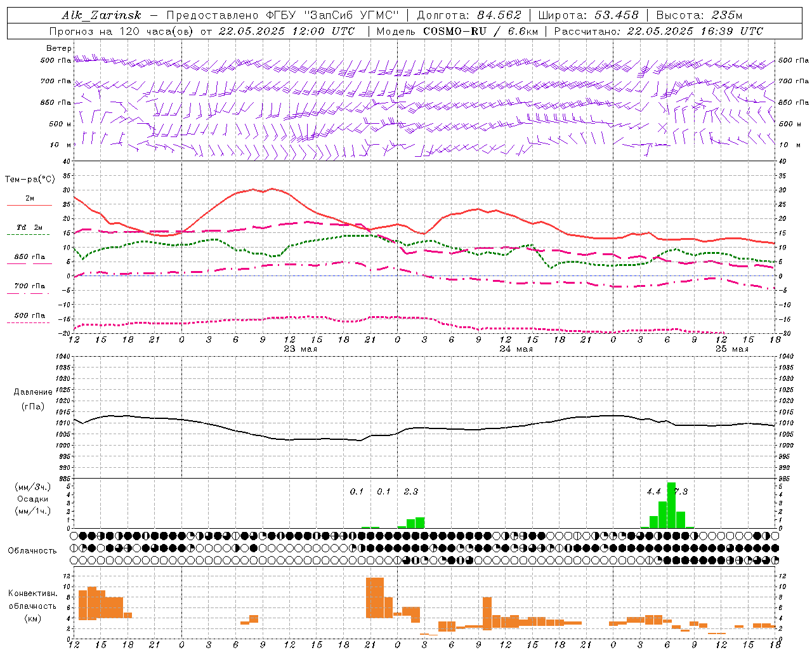The height and width of the screenshot is (650, 812).
Task: Click the Ветер panel label
Action: tap(59, 48)
